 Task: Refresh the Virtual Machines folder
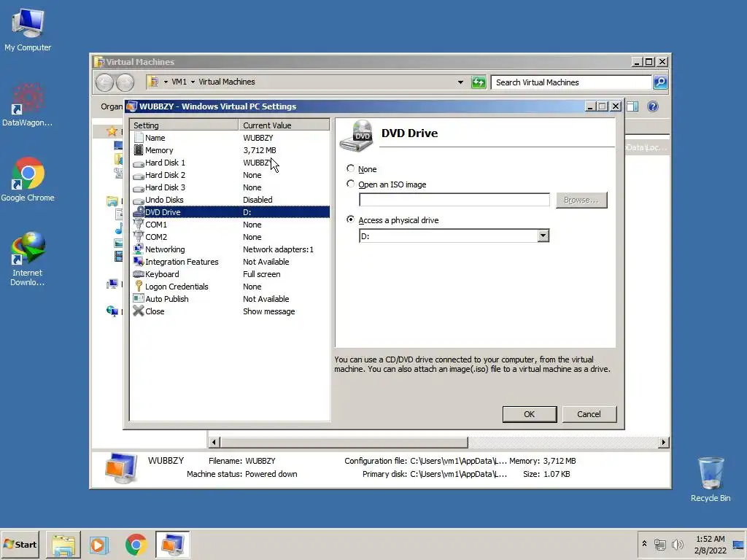[479, 82]
